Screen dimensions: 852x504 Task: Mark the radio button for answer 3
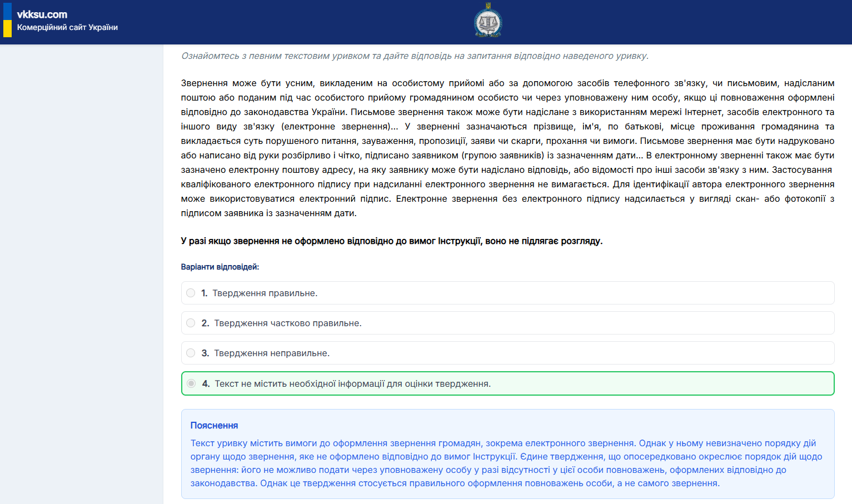coord(191,353)
